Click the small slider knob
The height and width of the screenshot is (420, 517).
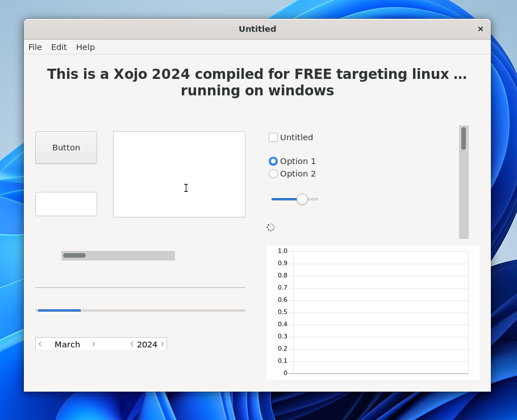point(302,199)
